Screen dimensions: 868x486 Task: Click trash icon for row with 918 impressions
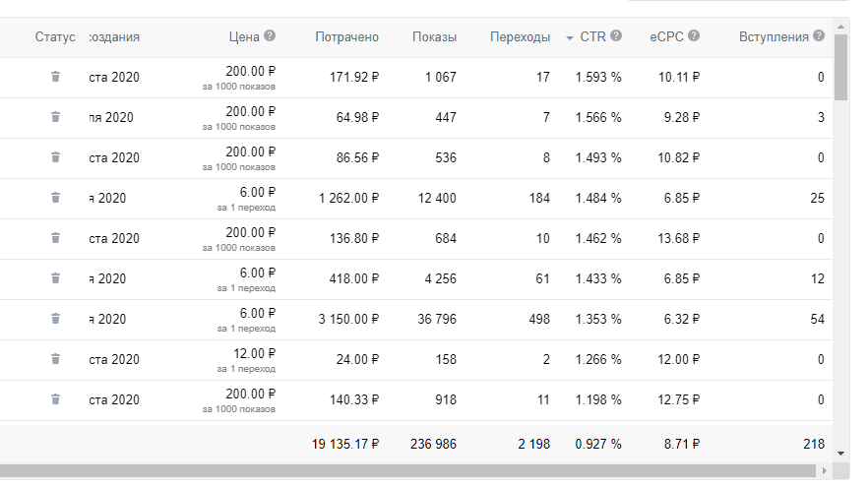[x=55, y=399]
